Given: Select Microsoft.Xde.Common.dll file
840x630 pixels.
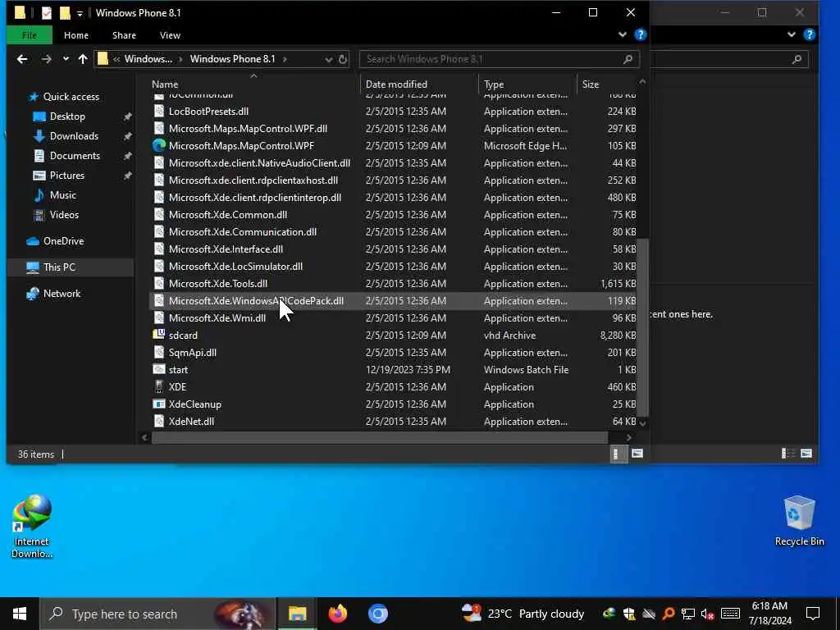Looking at the screenshot, I should (x=228, y=215).
